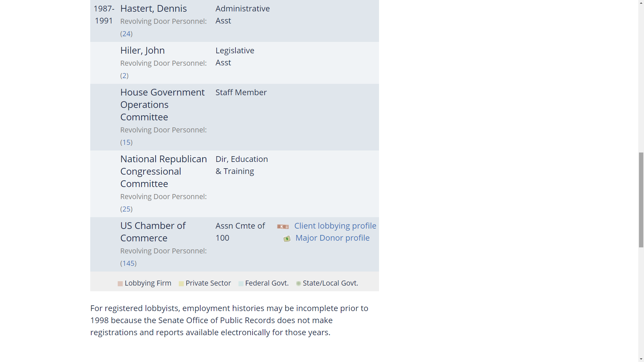Click the Private Sector legend color swatch

click(x=181, y=284)
